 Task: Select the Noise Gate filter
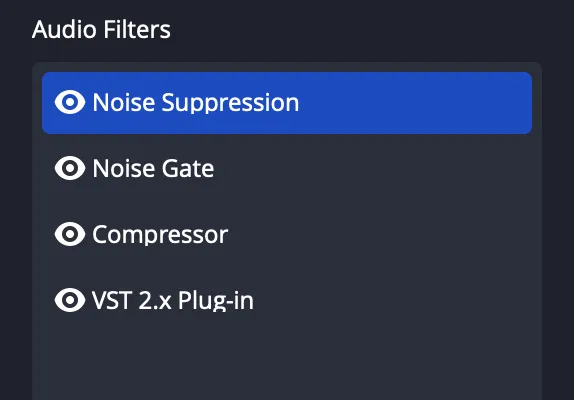tap(287, 168)
